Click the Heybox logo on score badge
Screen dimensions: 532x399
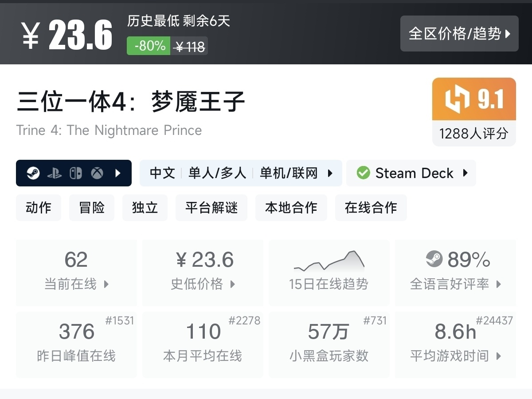point(458,99)
